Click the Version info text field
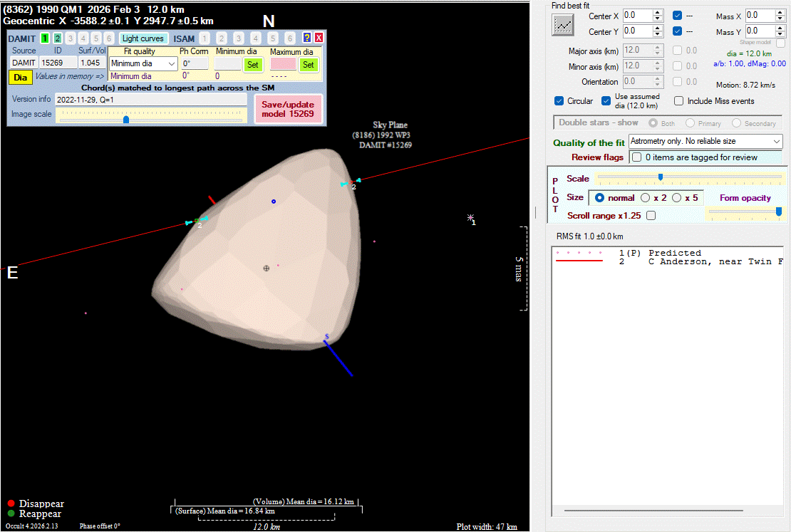 pyautogui.click(x=150, y=100)
